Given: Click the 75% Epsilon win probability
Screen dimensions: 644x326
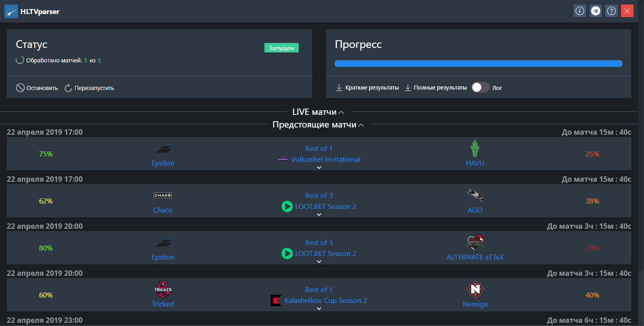Looking at the screenshot, I should click(x=46, y=154).
